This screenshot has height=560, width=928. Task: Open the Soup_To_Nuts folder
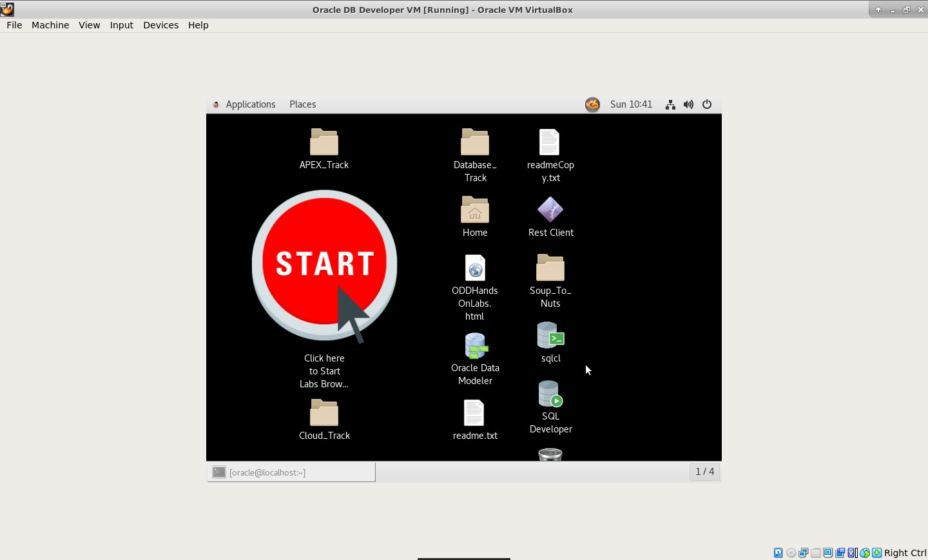pos(550,268)
